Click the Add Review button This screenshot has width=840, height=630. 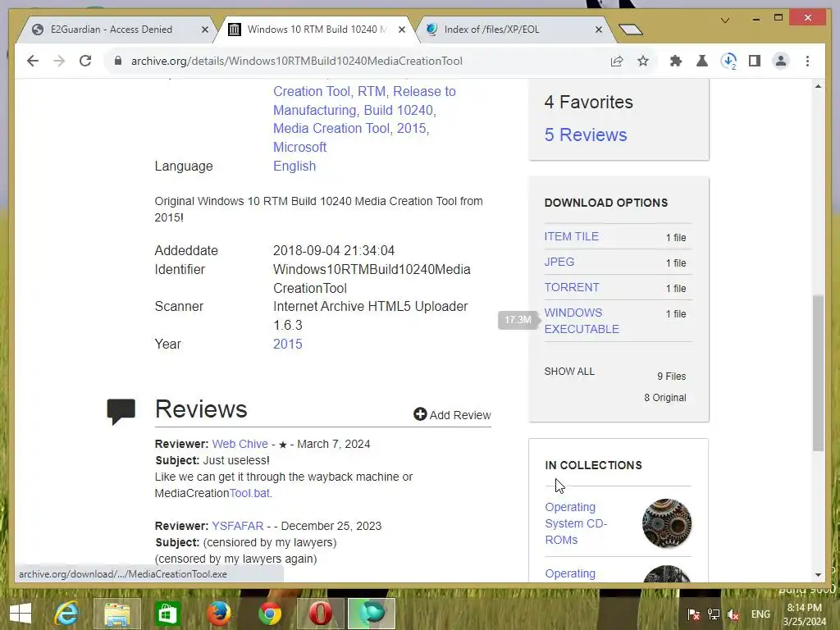[x=452, y=414]
